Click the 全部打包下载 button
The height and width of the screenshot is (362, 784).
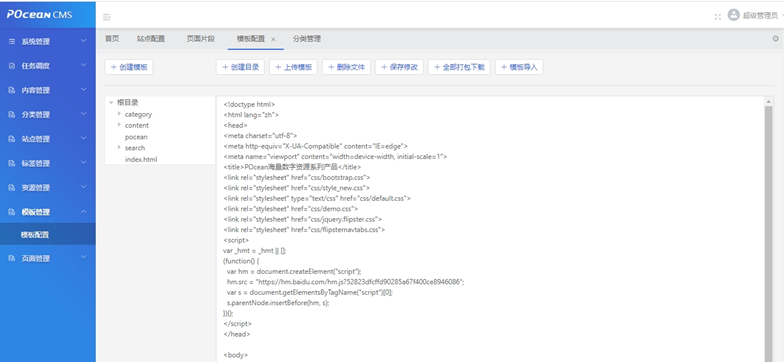[x=459, y=67]
